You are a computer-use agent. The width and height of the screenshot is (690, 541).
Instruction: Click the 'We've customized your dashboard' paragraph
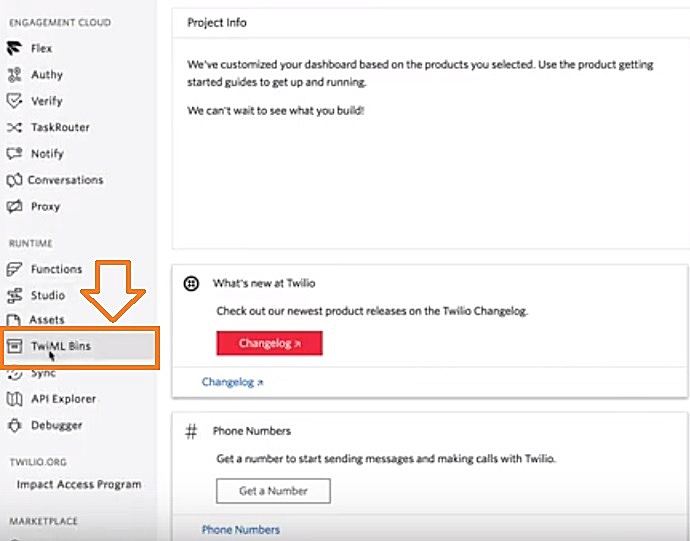click(x=420, y=73)
